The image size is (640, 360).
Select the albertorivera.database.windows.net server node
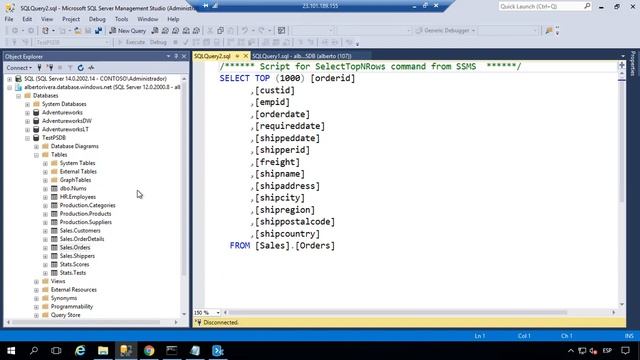coord(102,87)
